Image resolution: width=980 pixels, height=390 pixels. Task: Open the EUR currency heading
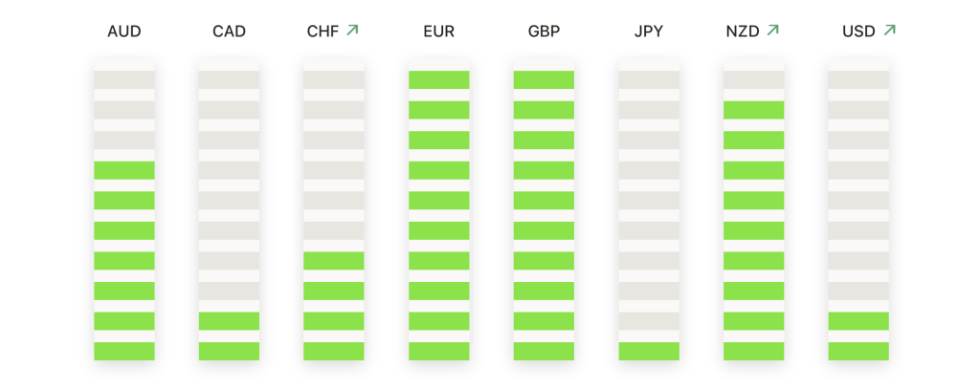(x=438, y=32)
